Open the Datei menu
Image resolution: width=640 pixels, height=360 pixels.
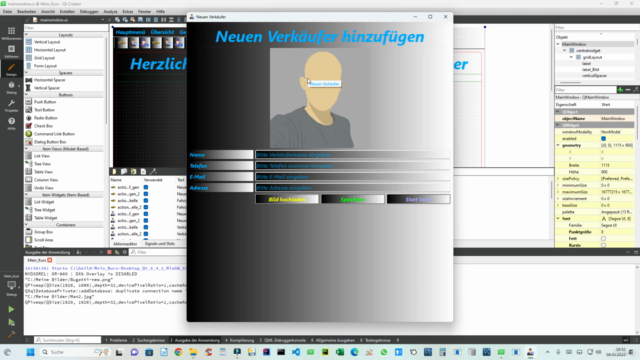coord(7,11)
